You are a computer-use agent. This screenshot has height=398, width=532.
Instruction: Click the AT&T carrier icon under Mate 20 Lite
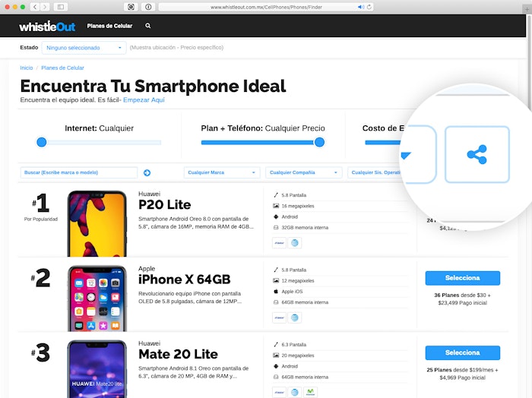[295, 392]
